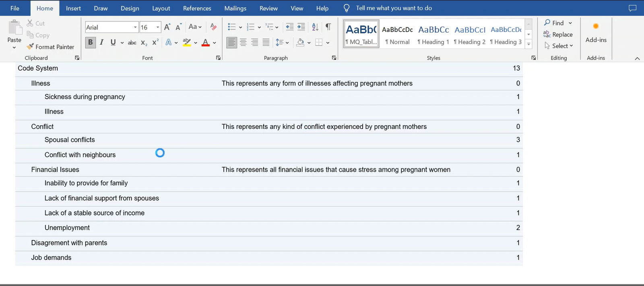Screen dimensions: 644x286
Task: Apply the Normal style
Action: tap(397, 35)
